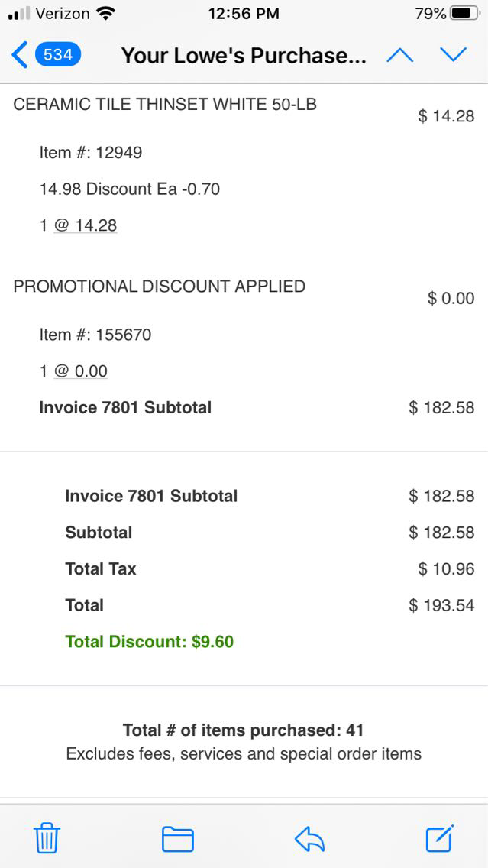
Task: Tap the Wi-Fi icon in status bar
Action: point(106,14)
